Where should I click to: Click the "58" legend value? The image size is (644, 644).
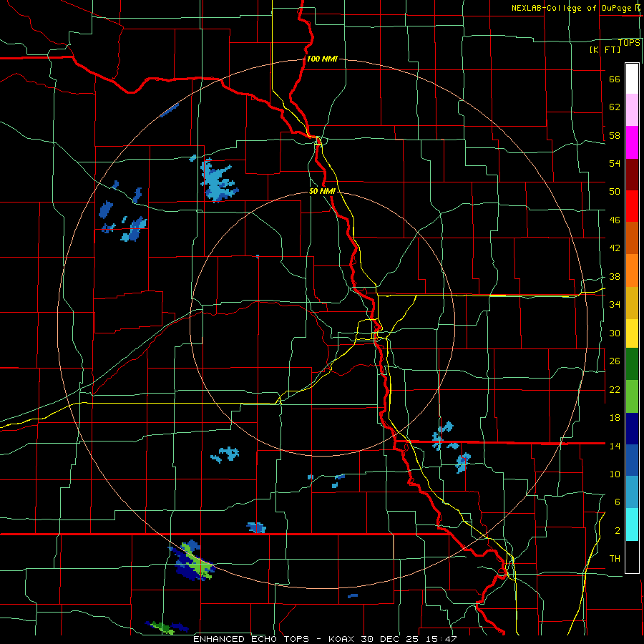[615, 135]
